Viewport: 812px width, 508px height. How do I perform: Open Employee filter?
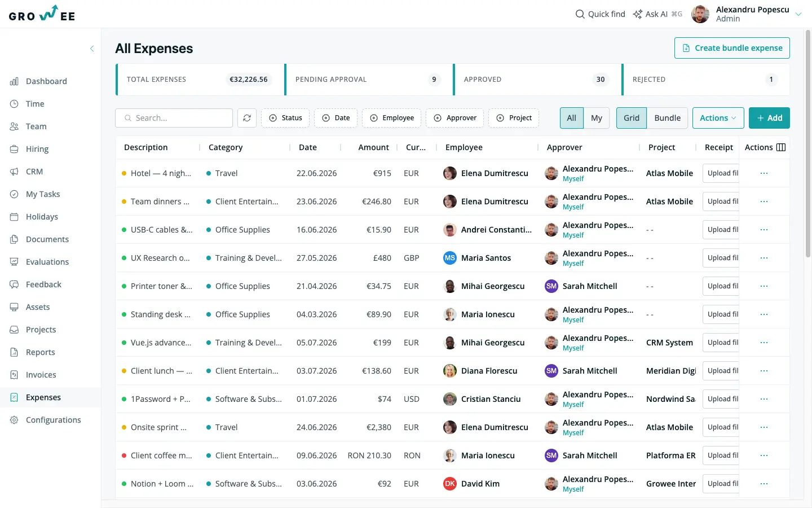391,118
